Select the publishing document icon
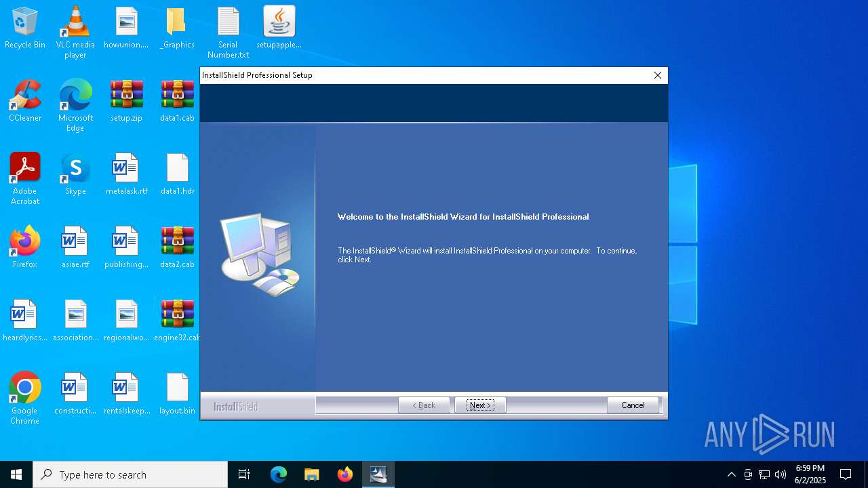The width and height of the screenshot is (868, 488). click(126, 248)
